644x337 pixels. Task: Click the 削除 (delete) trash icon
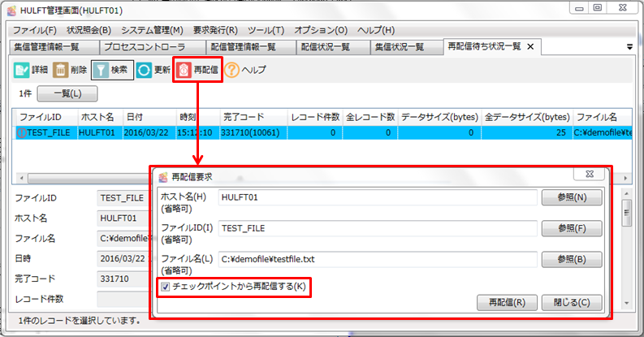60,70
